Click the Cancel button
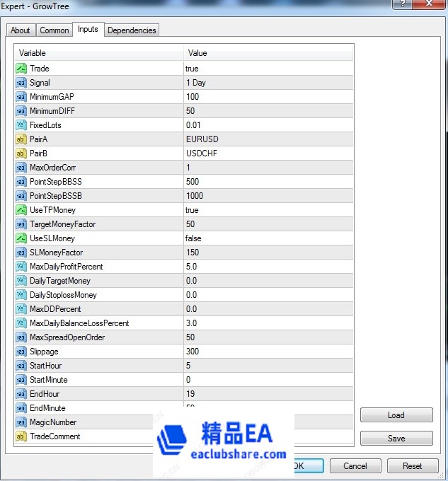This screenshot has height=481, width=448. (355, 466)
